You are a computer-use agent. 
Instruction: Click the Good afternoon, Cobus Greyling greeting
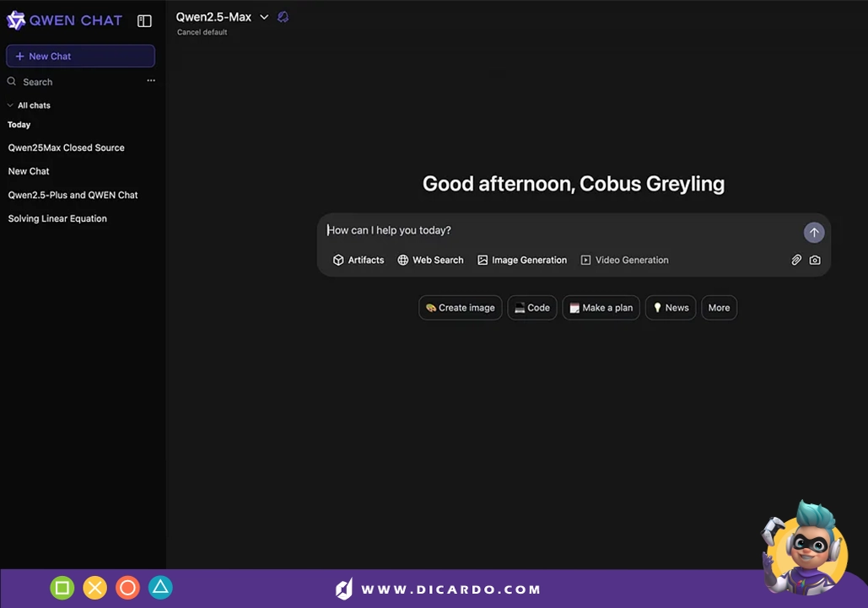(x=574, y=184)
